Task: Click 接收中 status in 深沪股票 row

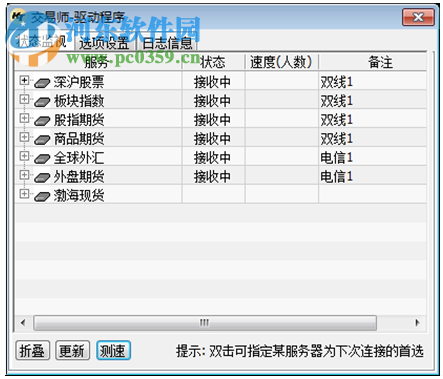Action: 212,82
